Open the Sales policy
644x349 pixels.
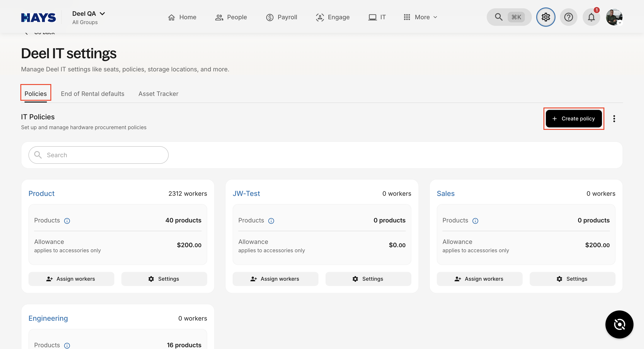[x=446, y=194]
